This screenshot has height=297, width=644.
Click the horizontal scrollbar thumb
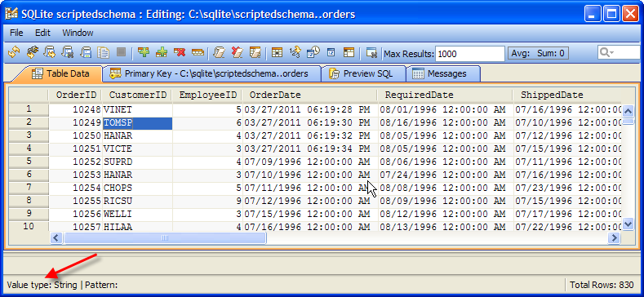coord(165,237)
